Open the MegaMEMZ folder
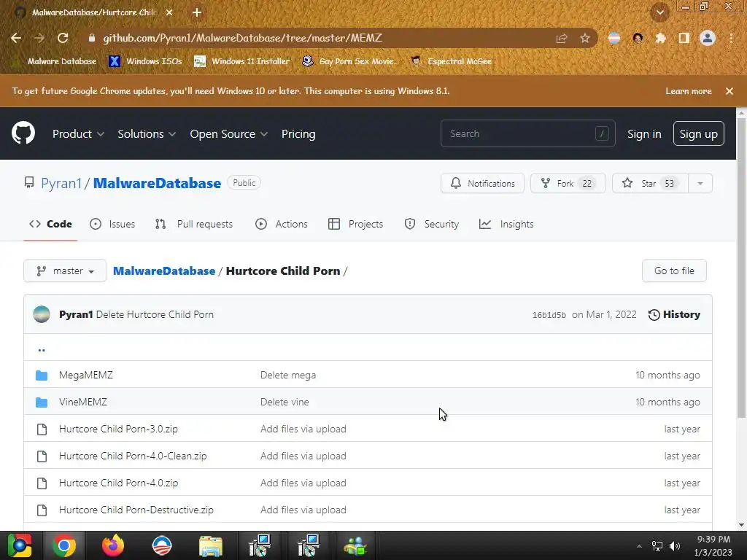 coord(86,375)
